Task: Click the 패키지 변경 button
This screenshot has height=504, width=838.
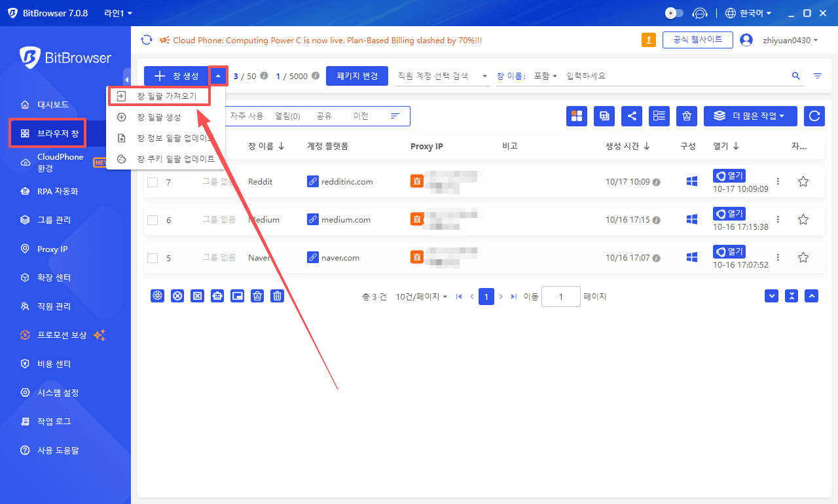Action: tap(357, 76)
